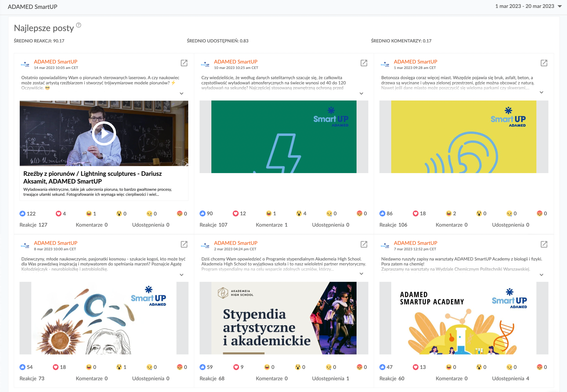The image size is (567, 392).
Task: Open the date range dropdown 1 mar - 20 mar 2023
Action: pos(528,6)
